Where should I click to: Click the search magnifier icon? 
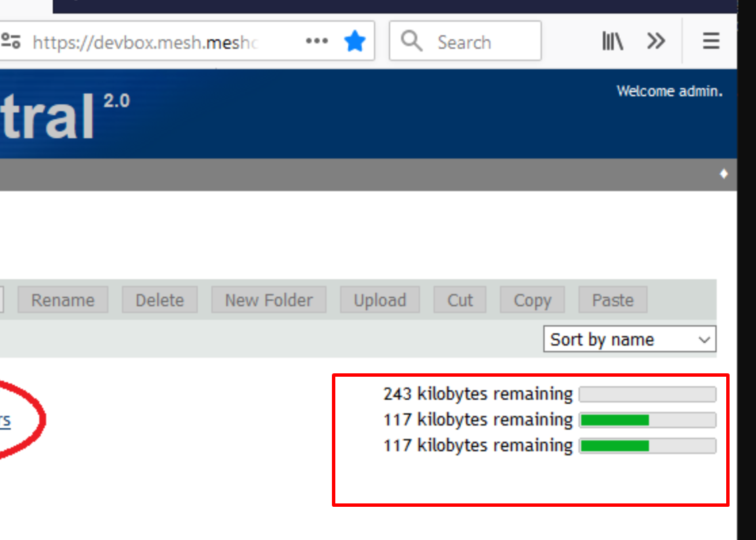pyautogui.click(x=411, y=41)
